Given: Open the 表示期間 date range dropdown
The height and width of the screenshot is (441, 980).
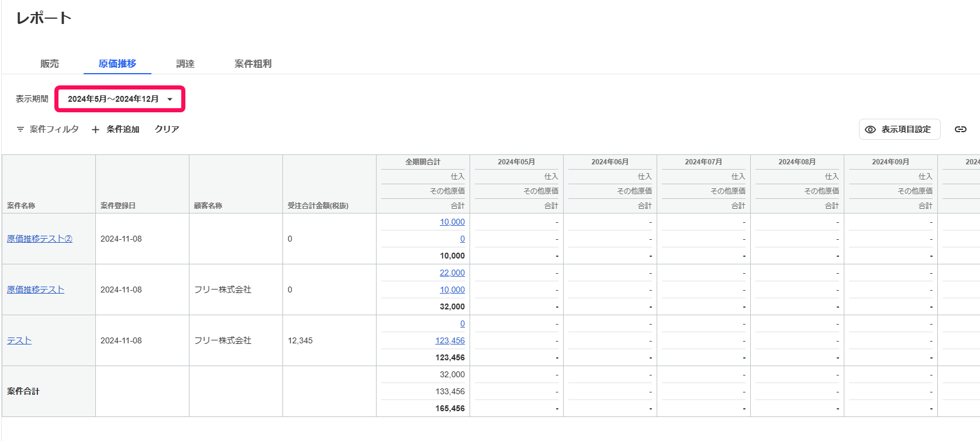Looking at the screenshot, I should [120, 99].
